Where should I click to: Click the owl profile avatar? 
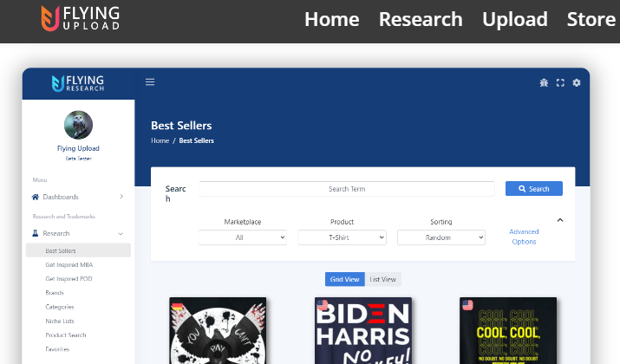[x=78, y=125]
